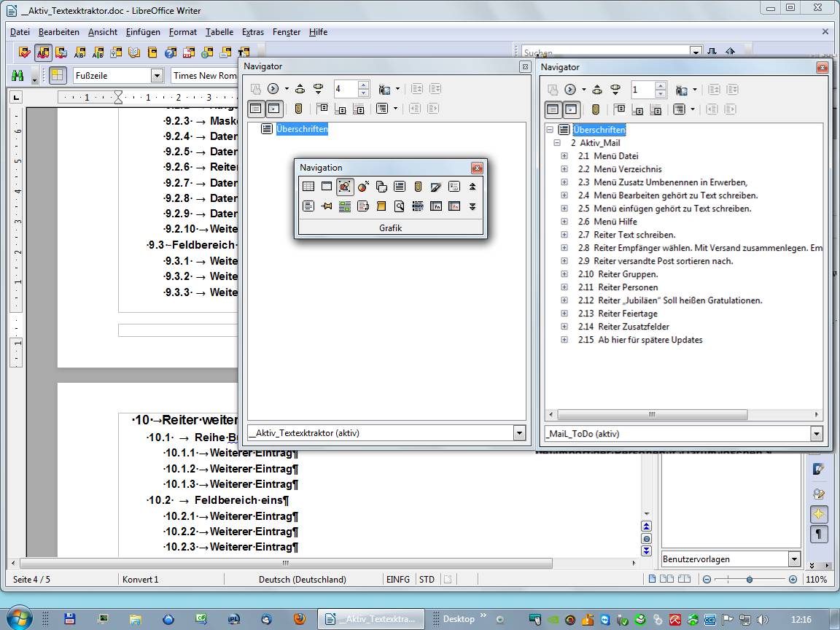Open Tabelle menu

pyautogui.click(x=219, y=32)
